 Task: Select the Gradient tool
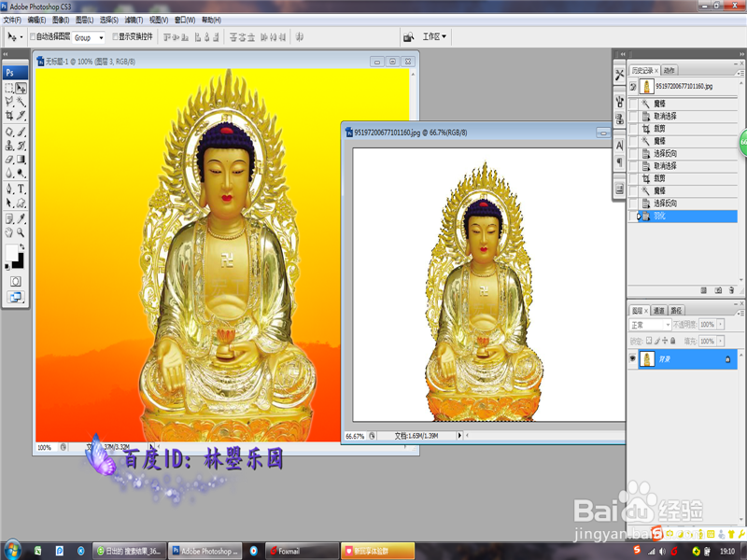point(21,160)
